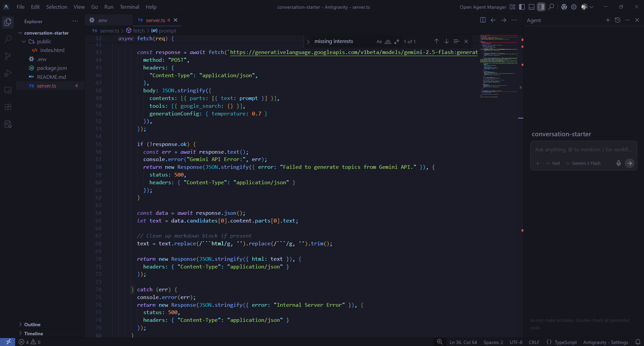644x346 pixels.
Task: Expand the Outline section
Action: [x=32, y=325]
